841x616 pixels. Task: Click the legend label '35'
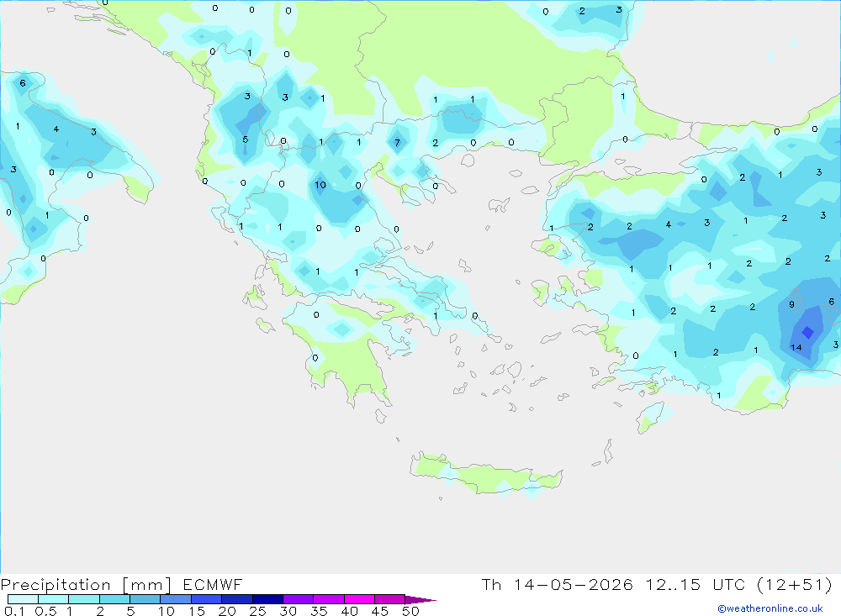pos(319,611)
